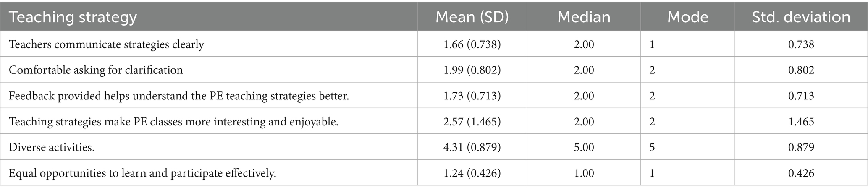
Task: Select the 'Feedback provided helps understand' row label
Action: pyautogui.click(x=179, y=96)
